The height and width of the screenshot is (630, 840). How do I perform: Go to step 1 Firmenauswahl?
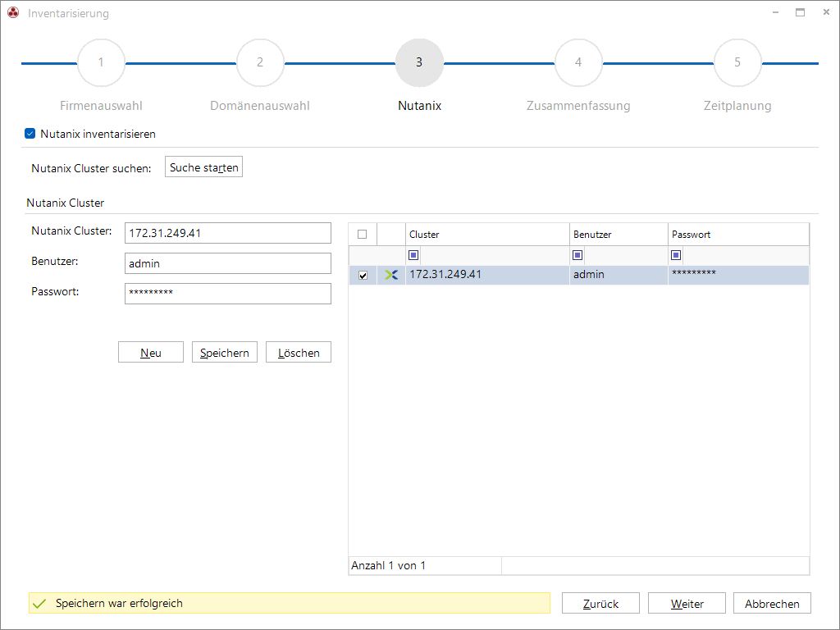(101, 62)
